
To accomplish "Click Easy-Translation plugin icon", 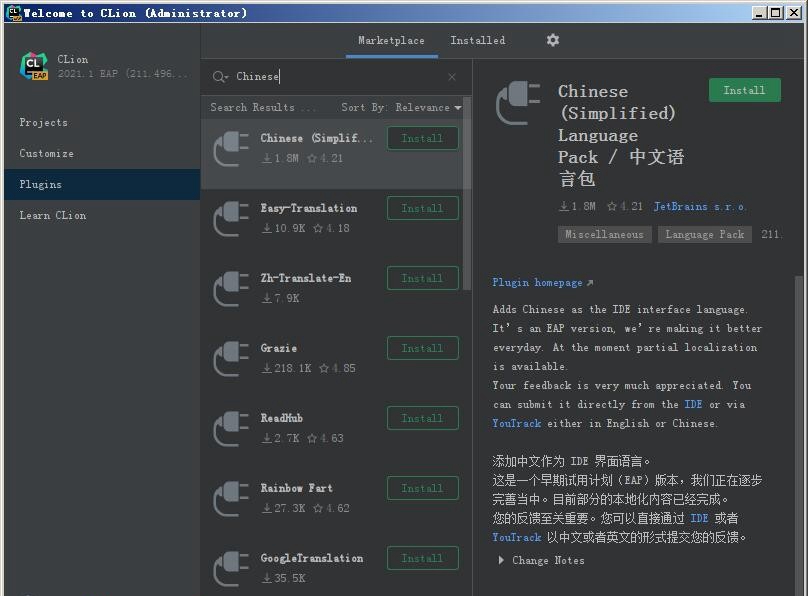I will (231, 218).
